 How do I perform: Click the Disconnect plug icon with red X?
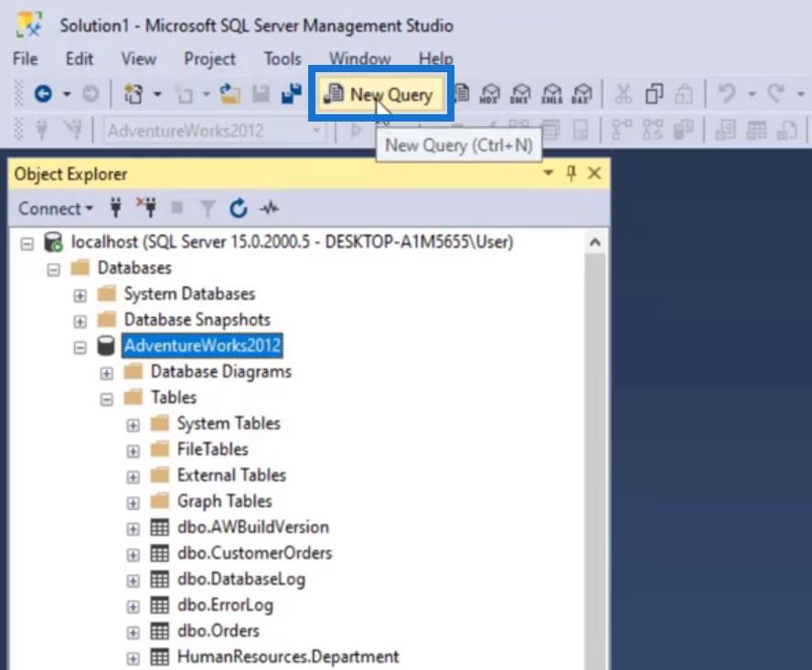tap(146, 207)
